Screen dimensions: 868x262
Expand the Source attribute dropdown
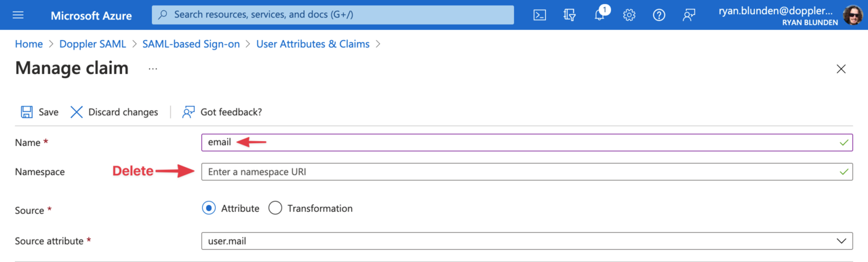(x=526, y=241)
